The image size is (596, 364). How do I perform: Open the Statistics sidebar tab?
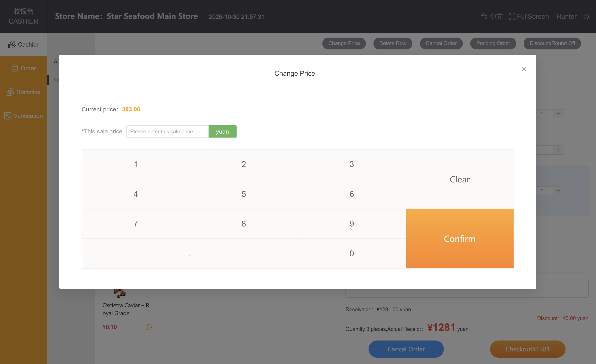point(24,92)
